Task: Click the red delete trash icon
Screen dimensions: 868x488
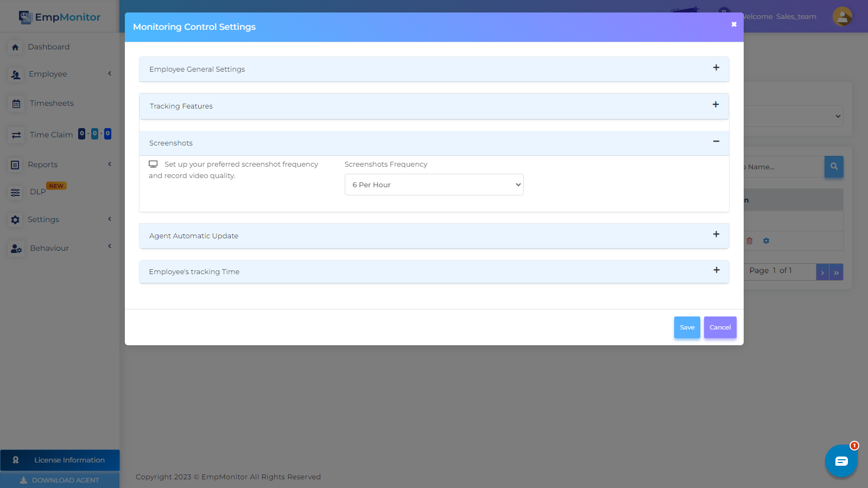Action: (750, 241)
